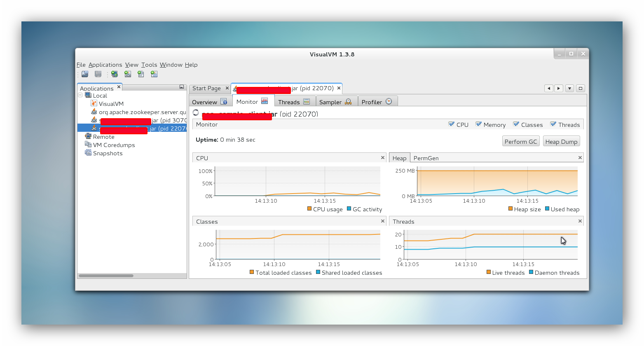Click the Heap Dump button

561,141
